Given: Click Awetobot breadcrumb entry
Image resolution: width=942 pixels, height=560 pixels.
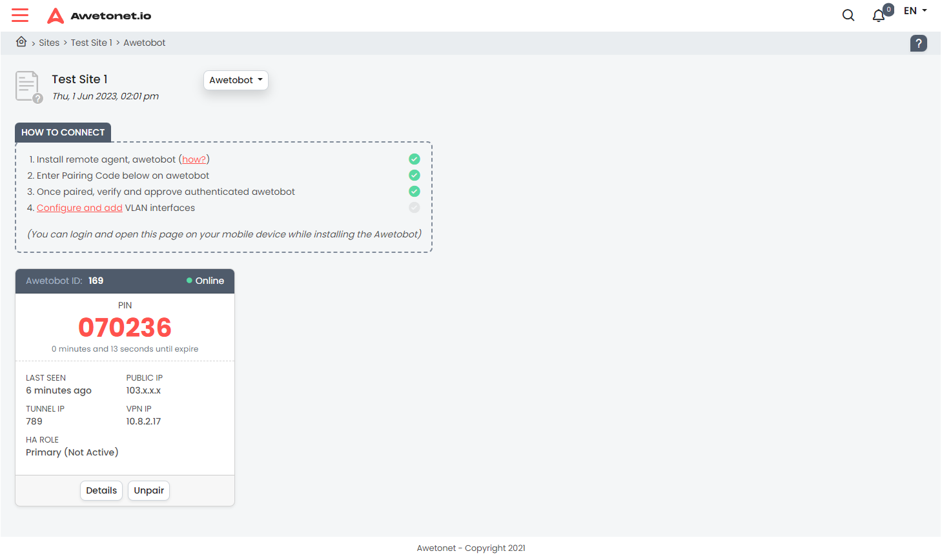Looking at the screenshot, I should pyautogui.click(x=145, y=43).
